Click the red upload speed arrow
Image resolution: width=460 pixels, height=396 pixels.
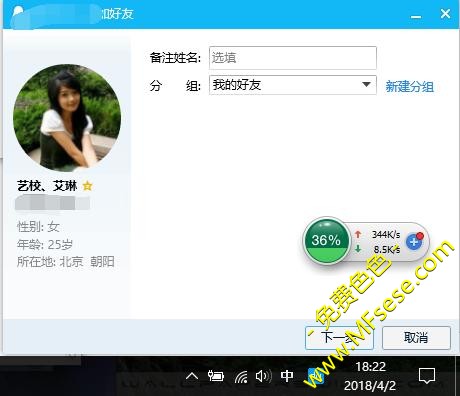point(358,234)
